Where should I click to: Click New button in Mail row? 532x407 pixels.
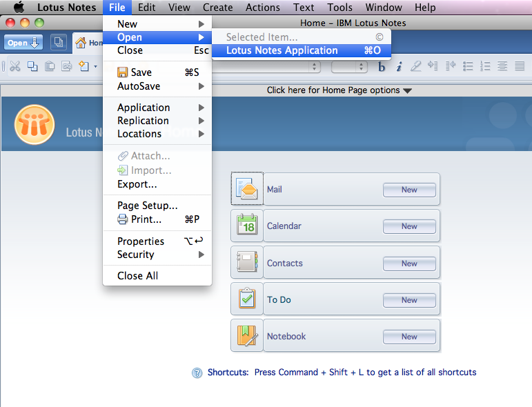(x=409, y=190)
